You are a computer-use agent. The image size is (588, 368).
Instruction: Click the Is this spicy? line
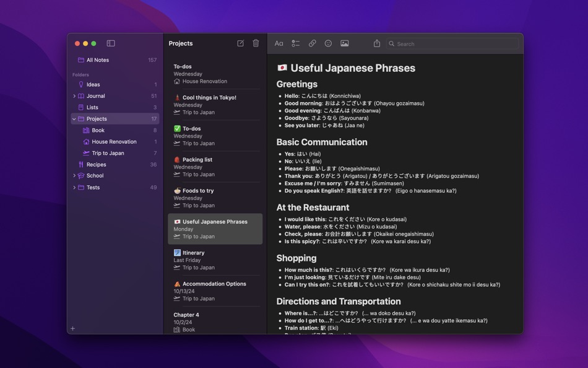(x=358, y=241)
